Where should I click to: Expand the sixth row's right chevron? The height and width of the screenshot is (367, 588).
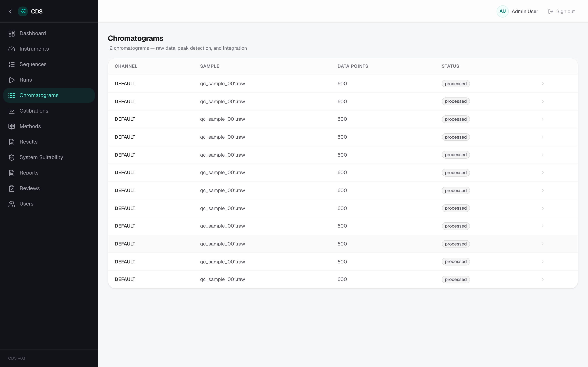542,172
